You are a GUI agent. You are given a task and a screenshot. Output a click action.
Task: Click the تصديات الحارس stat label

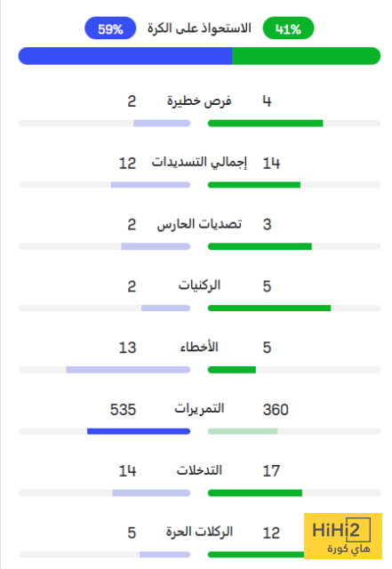coord(199,224)
